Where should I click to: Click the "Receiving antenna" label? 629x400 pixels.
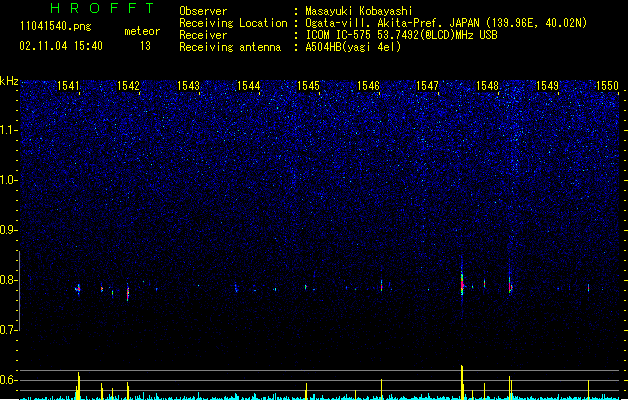point(230,47)
